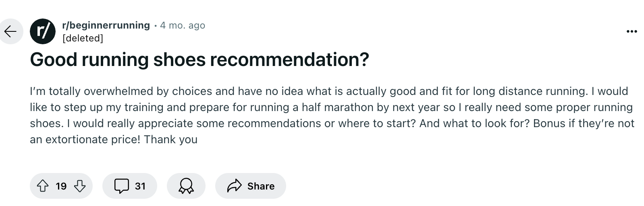Click the share arrow icon
The image size is (644, 206).
pyautogui.click(x=234, y=186)
